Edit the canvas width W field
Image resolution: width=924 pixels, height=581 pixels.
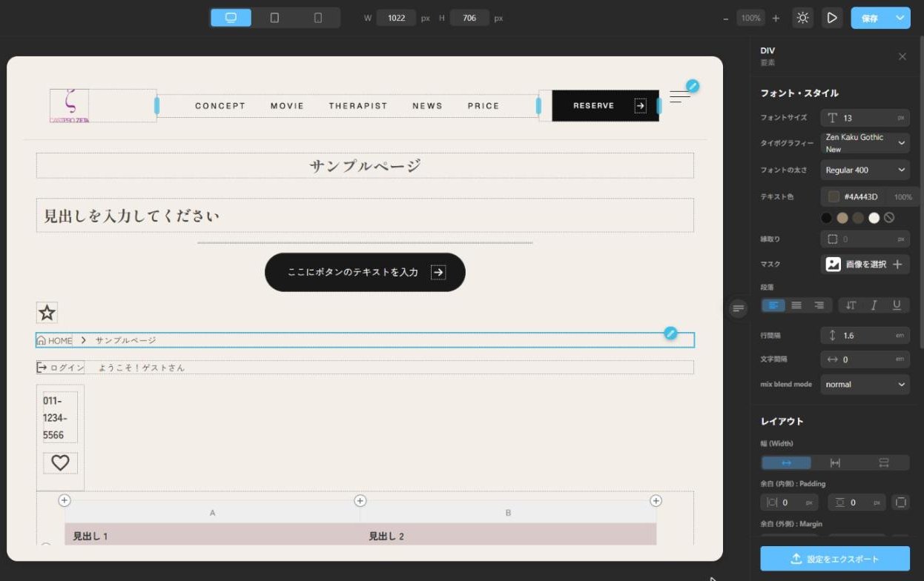click(396, 18)
